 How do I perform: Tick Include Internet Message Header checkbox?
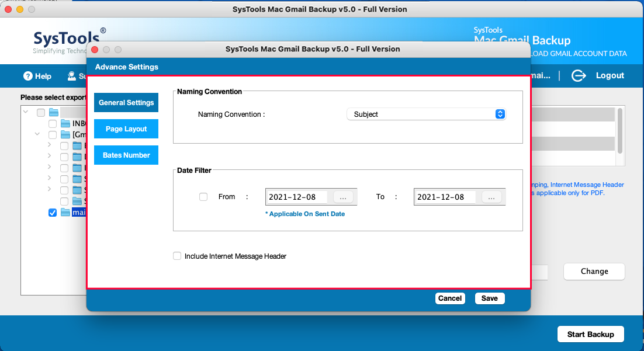click(177, 256)
